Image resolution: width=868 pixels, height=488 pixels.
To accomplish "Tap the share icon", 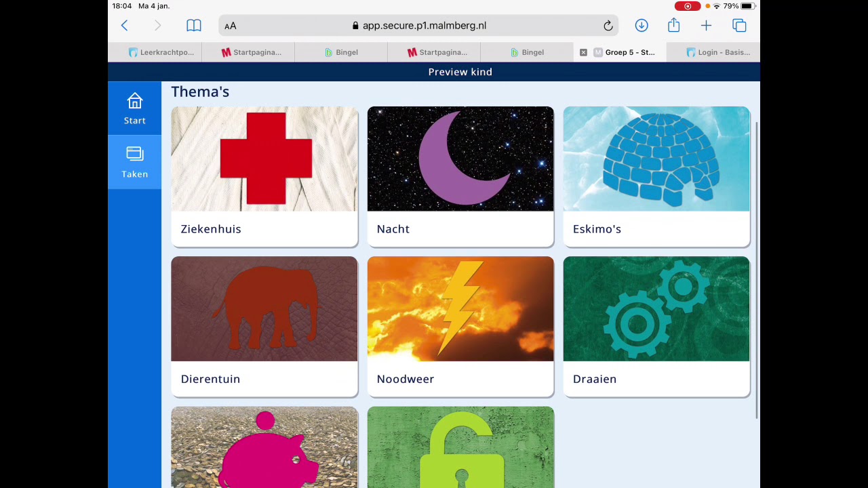I will click(x=673, y=25).
